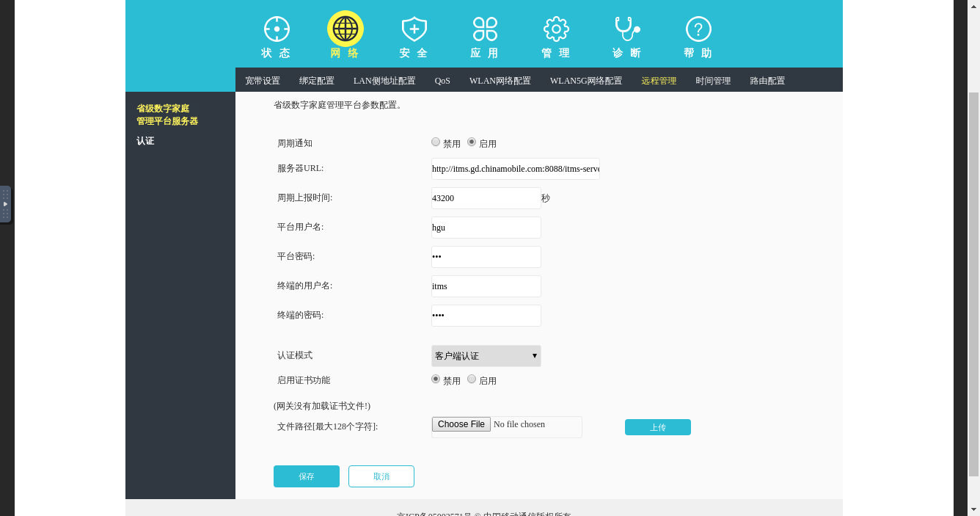The image size is (980, 516).
Task: Focus the 平台用户名 field
Action: point(486,228)
